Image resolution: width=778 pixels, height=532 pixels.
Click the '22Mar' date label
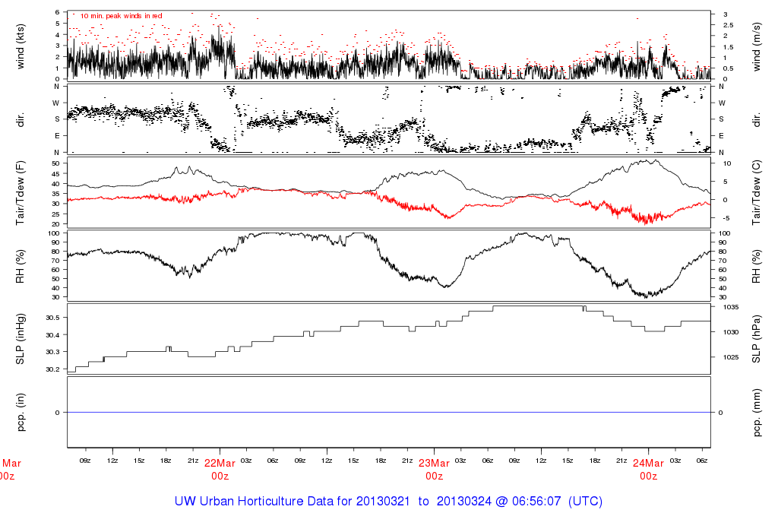[x=220, y=463]
